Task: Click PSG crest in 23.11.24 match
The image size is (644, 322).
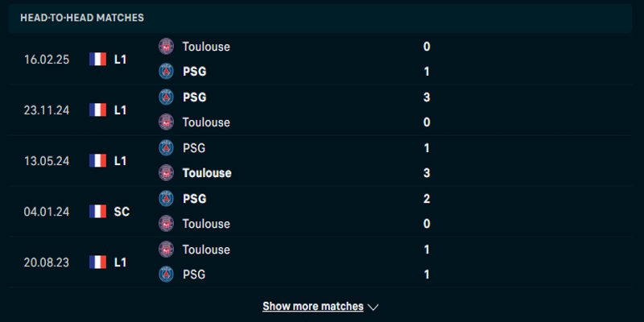Action: [x=166, y=97]
